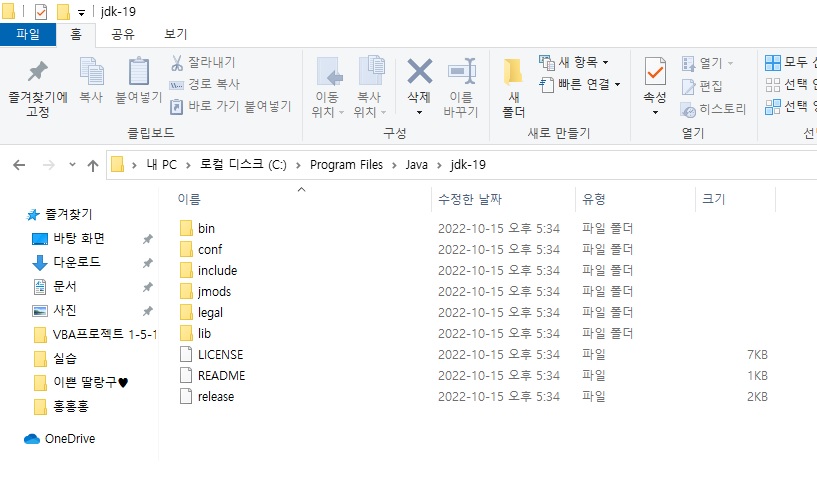Image resolution: width=817 pixels, height=480 pixels.
Task: Click the Copy to (복사 위치) icon
Action: pos(372,70)
